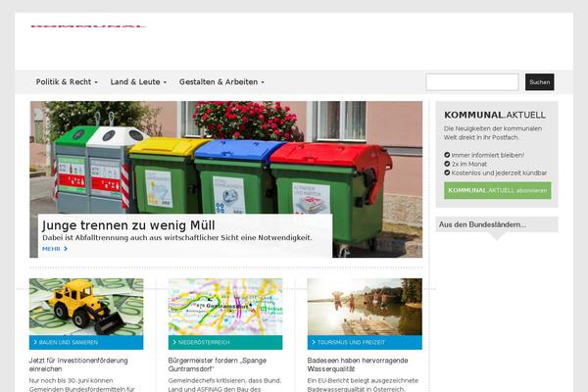Screen dimensions: 588x392
Task: Click subtitle Dabei ist Abfalltrennung auch aus wirtschaftlicher Sicht
Action: [x=177, y=238]
